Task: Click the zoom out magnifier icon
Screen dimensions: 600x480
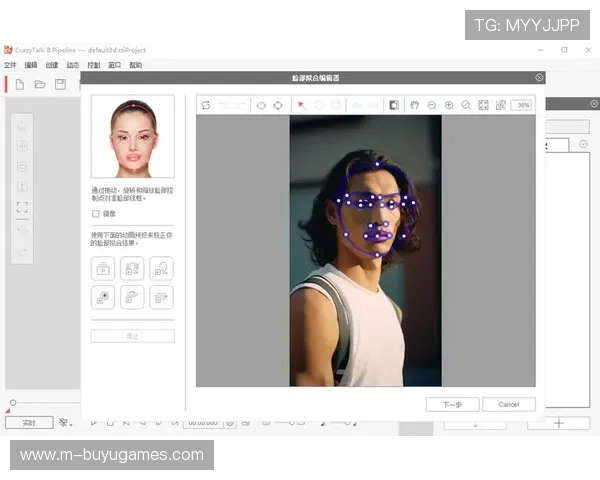Action: click(431, 105)
